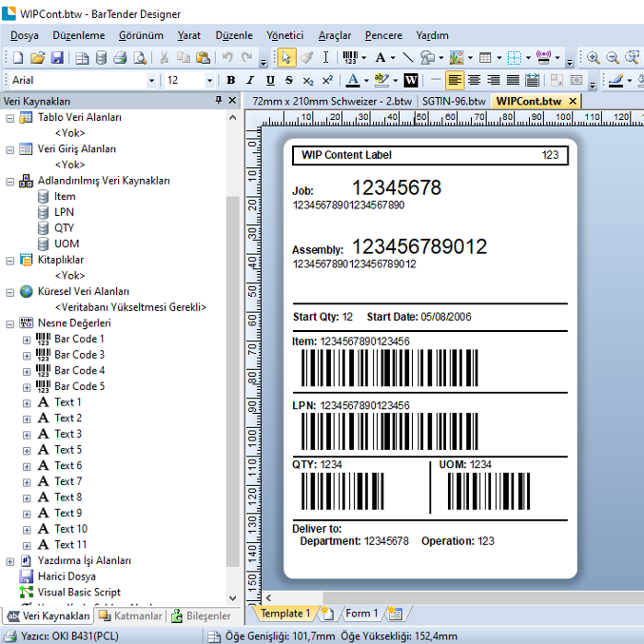
Task: Switch to the SGTIN-96.btw document tab
Action: click(454, 101)
